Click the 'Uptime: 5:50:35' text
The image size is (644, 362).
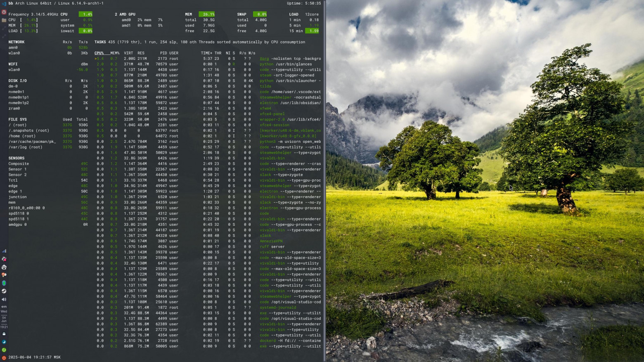click(x=304, y=3)
